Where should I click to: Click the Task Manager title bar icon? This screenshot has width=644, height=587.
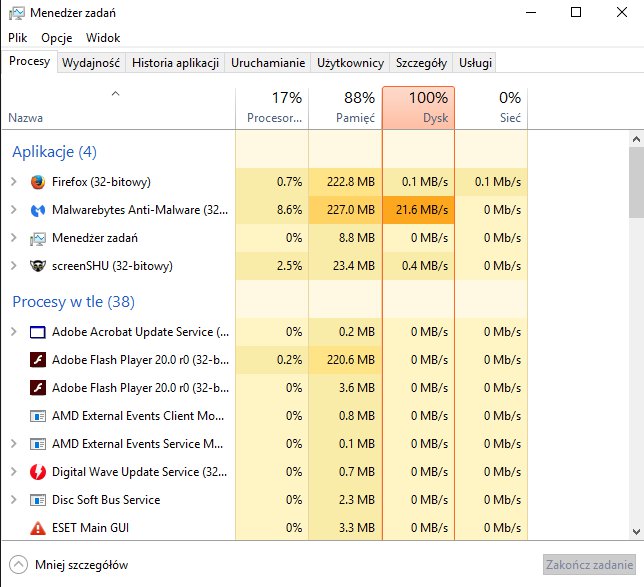(x=16, y=13)
